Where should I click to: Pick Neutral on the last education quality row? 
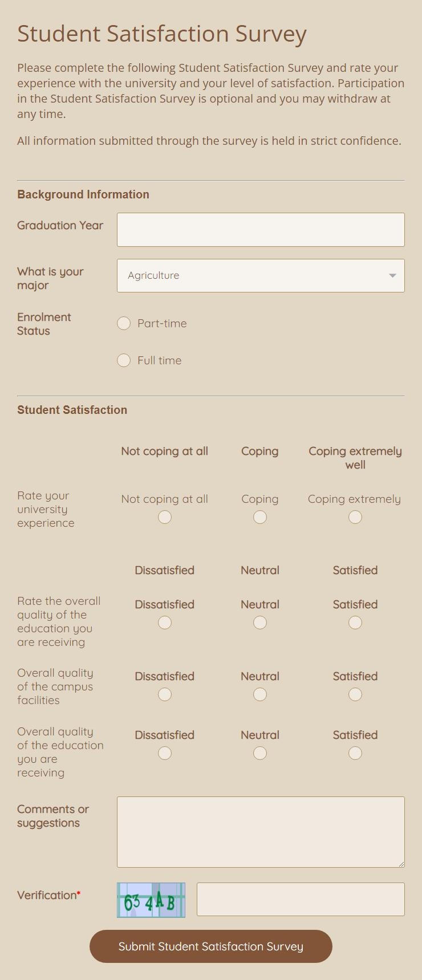tap(259, 753)
